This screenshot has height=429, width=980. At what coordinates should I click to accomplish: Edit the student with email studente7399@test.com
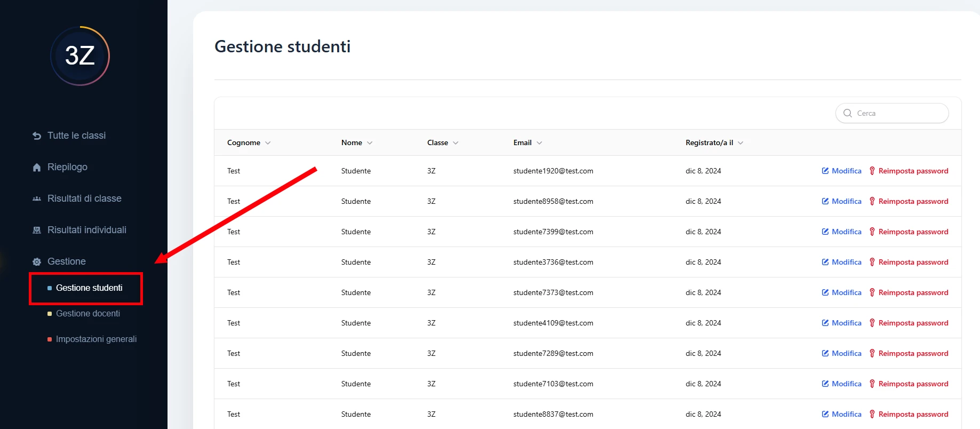coord(841,232)
